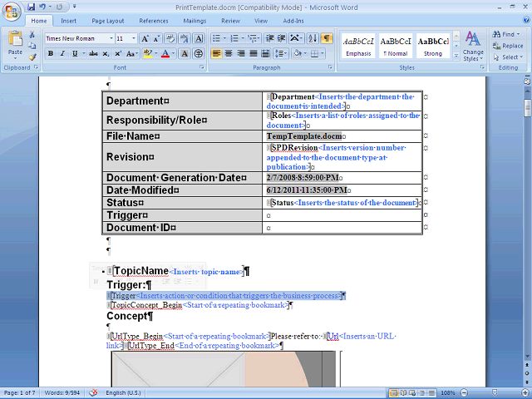Open the Times New Roman font dropdown
Viewport: 532px width, 399px height.
click(111, 38)
